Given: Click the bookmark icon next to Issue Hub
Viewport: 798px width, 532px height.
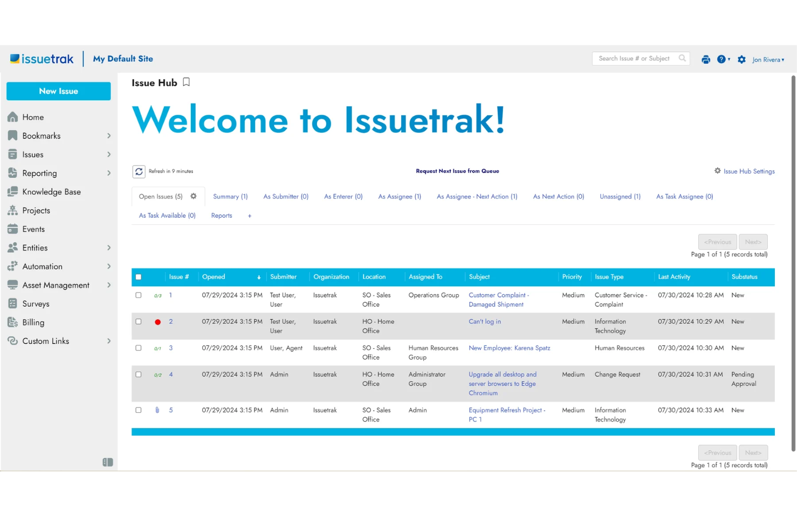Looking at the screenshot, I should (186, 82).
